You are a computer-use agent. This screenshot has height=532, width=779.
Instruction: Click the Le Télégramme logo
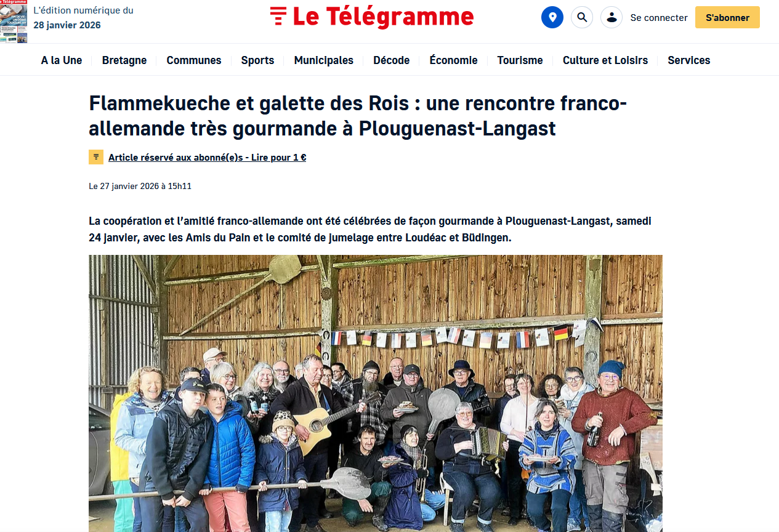[372, 17]
